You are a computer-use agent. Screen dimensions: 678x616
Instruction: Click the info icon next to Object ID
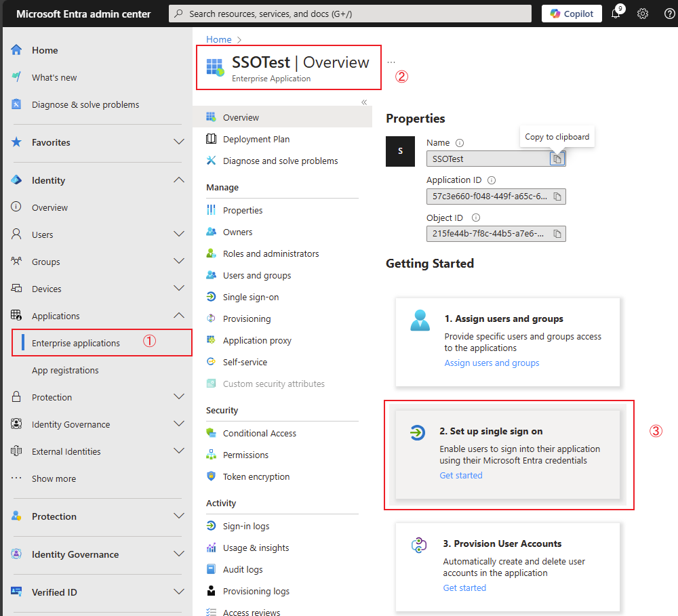point(476,218)
